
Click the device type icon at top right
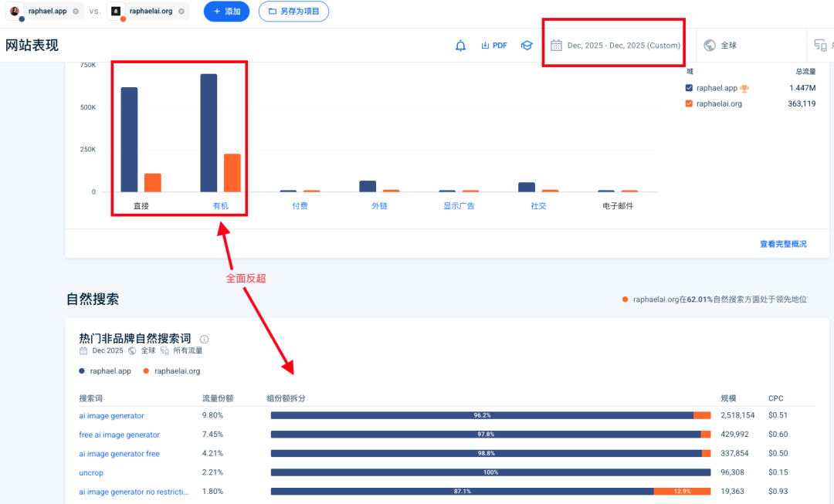821,46
